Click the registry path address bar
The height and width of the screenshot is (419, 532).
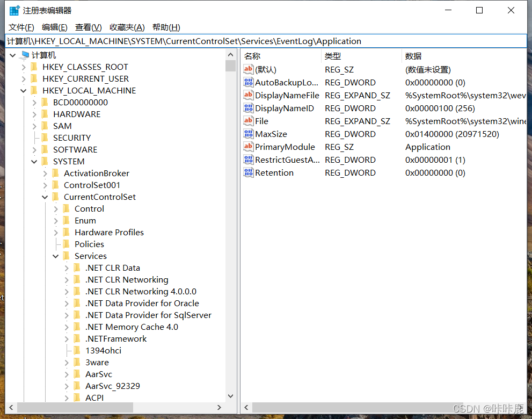click(266, 41)
